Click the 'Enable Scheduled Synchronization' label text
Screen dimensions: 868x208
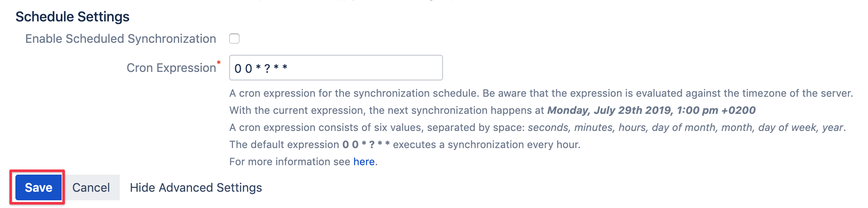pyautogui.click(x=121, y=39)
